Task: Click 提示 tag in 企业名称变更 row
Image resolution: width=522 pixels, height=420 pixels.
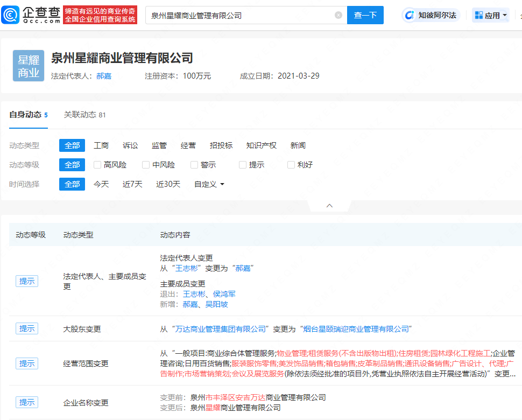Action: point(27,402)
